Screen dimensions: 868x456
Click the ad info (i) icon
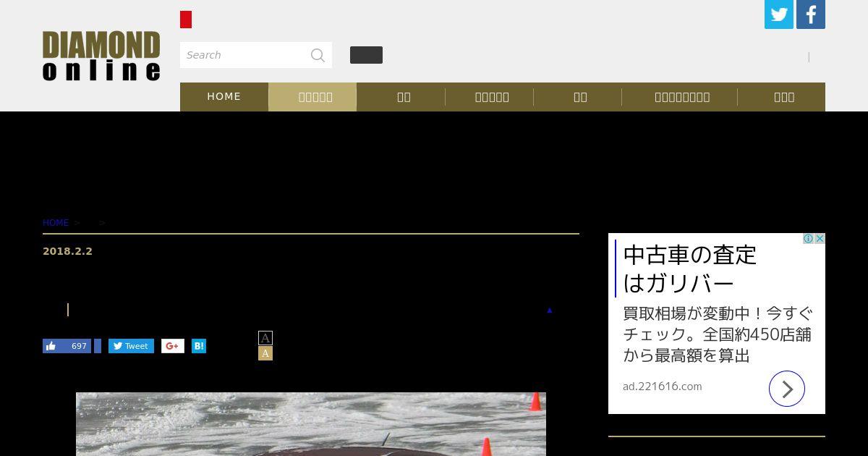pos(808,239)
